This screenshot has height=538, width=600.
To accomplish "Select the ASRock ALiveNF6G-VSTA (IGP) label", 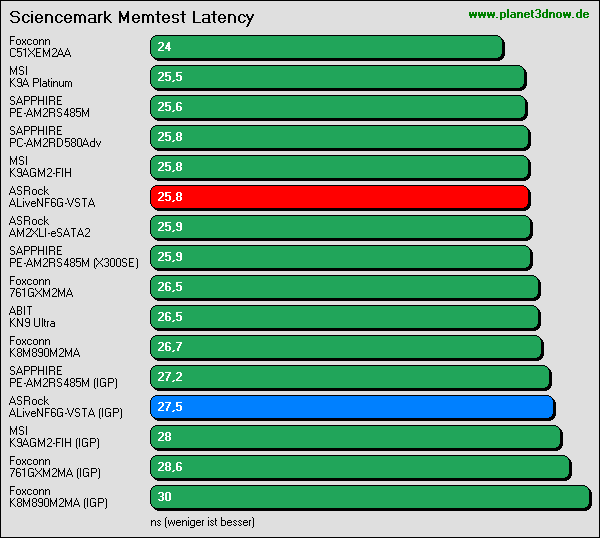I will [x=66, y=407].
